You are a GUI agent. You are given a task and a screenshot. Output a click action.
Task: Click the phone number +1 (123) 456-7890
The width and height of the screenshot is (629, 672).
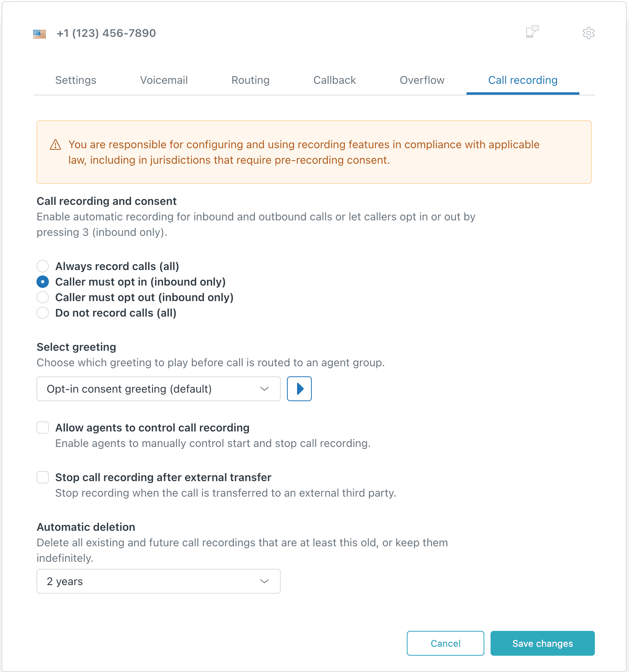(x=106, y=33)
